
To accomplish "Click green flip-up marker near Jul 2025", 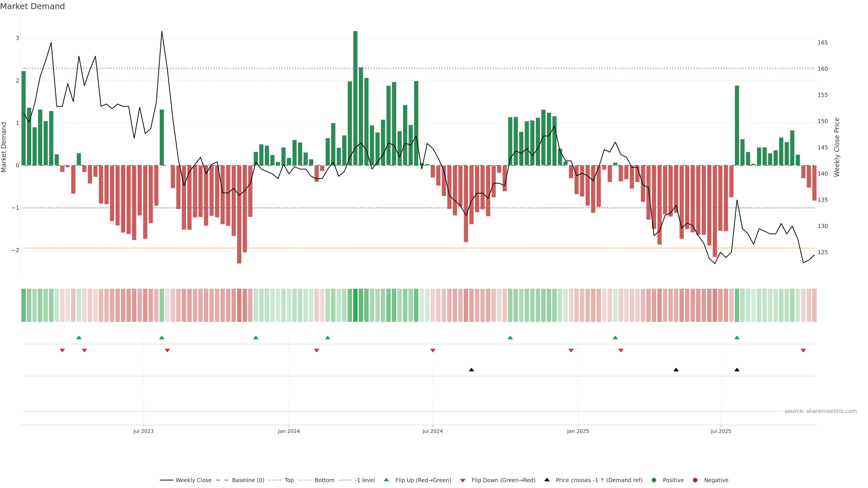I will point(737,338).
